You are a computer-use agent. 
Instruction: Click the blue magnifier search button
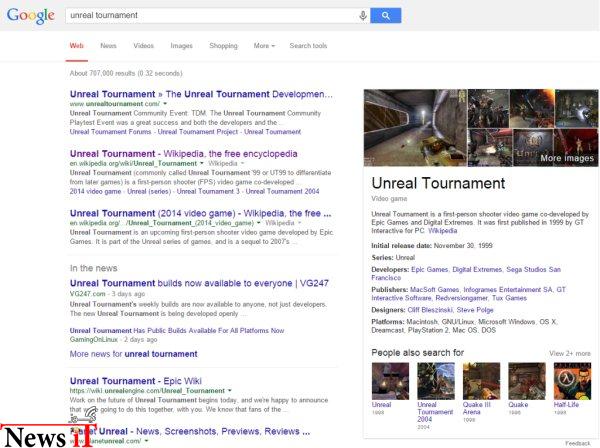point(386,16)
